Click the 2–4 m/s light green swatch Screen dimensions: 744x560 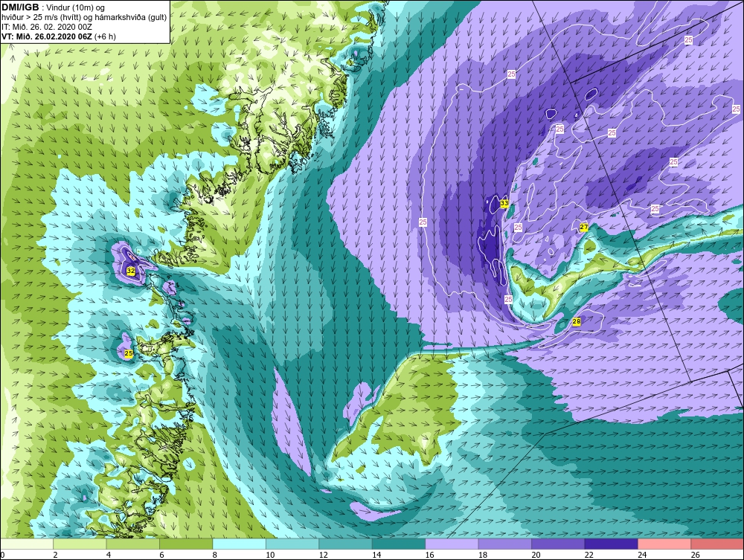[x=80, y=544]
